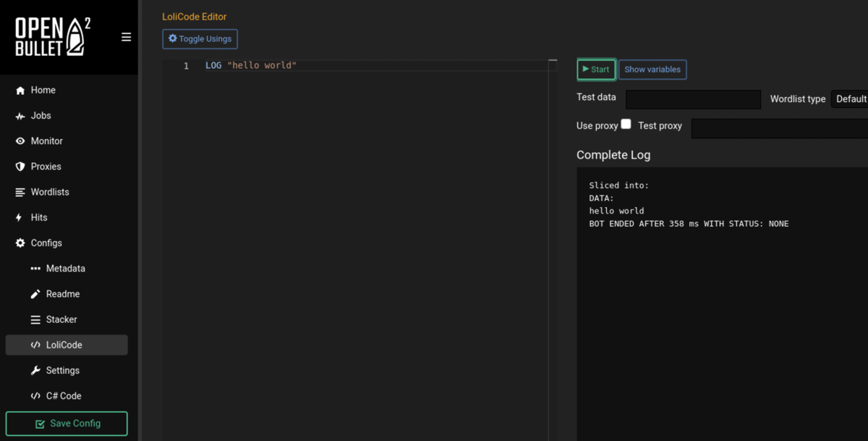The image size is (868, 441).
Task: Click the Readme pencil icon
Action: 35,294
